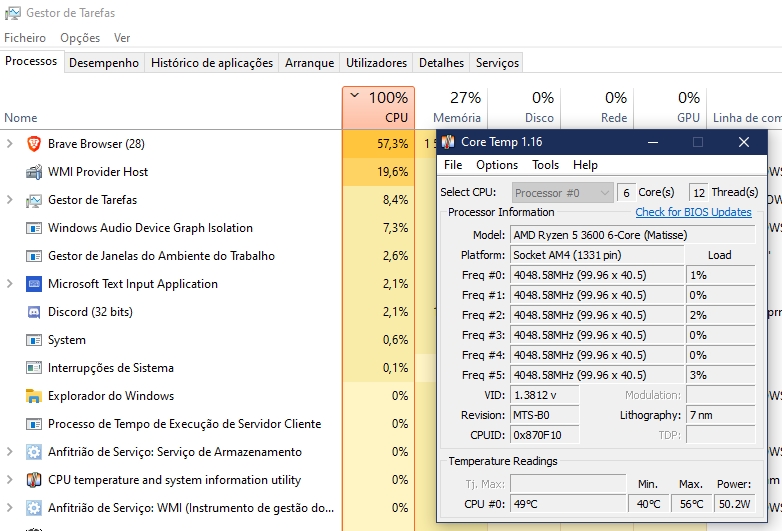Image resolution: width=782 pixels, height=531 pixels.
Task: Click WMI Provider Host CPU value 19,6%
Action: pyautogui.click(x=379, y=172)
